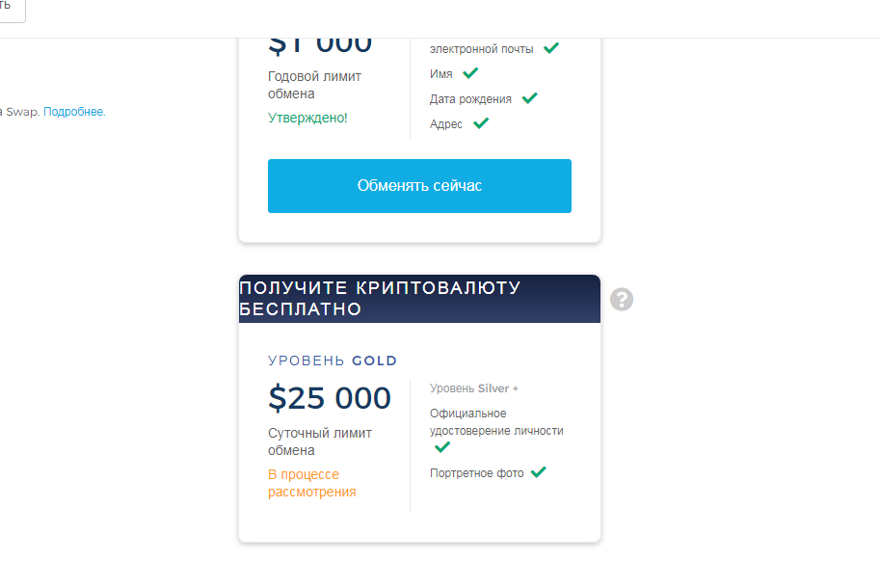Click the checkmark under Официальное удостоверение личности
880x588 pixels.
coord(442,447)
